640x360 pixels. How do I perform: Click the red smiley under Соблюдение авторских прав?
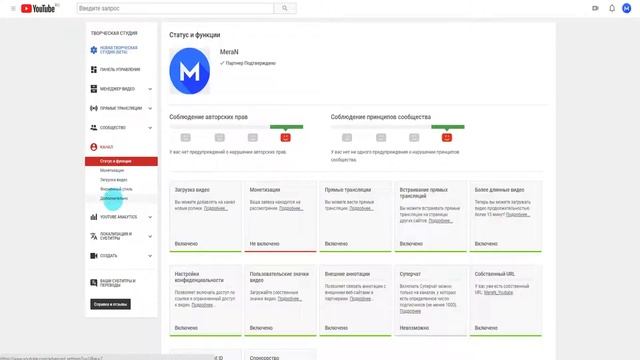pos(285,138)
